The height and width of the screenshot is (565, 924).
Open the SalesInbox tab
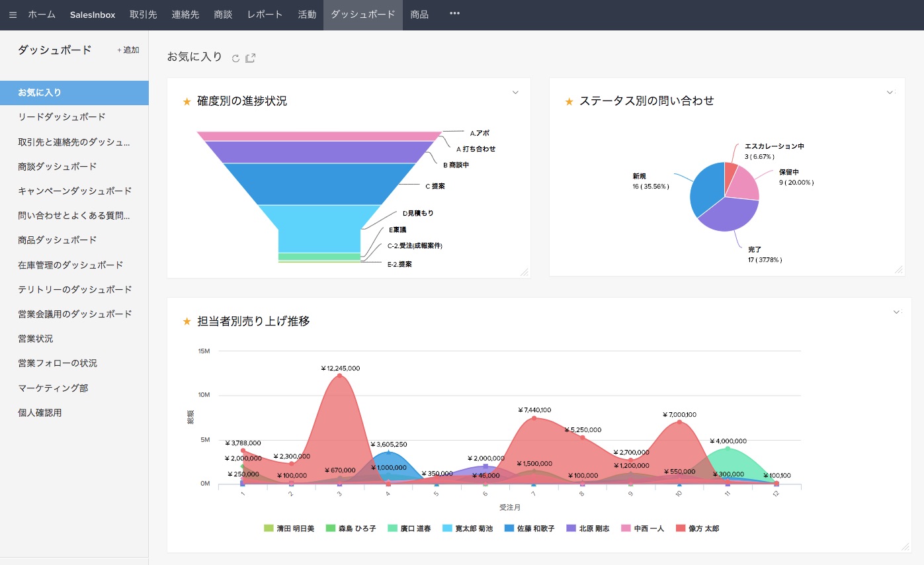click(x=93, y=15)
